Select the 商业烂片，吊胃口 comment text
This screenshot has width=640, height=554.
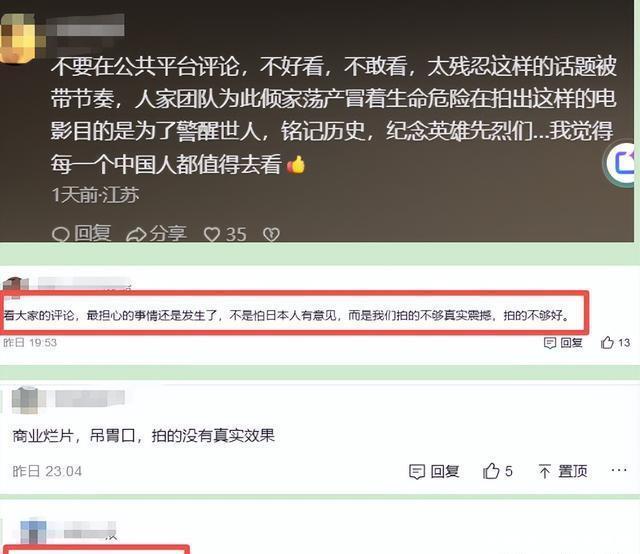pos(144,436)
